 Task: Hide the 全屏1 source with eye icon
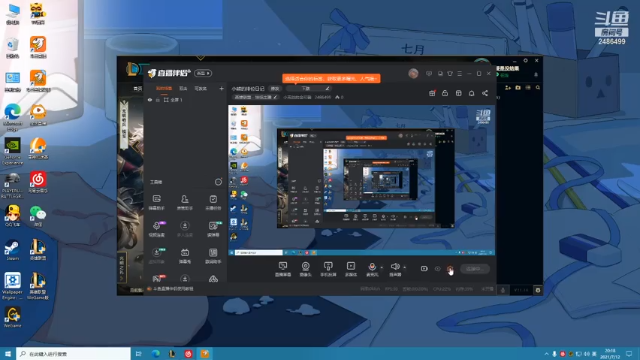pos(150,100)
